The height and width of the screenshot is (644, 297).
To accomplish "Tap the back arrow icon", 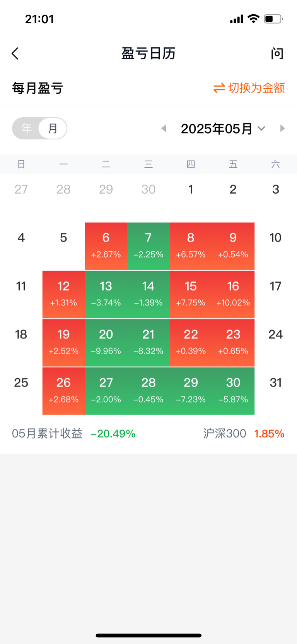I will (15, 53).
